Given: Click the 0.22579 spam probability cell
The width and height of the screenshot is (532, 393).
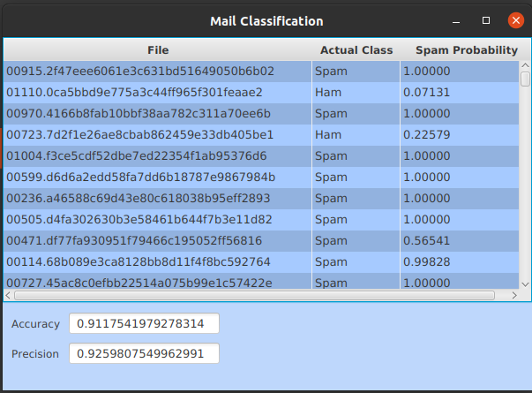Looking at the screenshot, I should [459, 134].
